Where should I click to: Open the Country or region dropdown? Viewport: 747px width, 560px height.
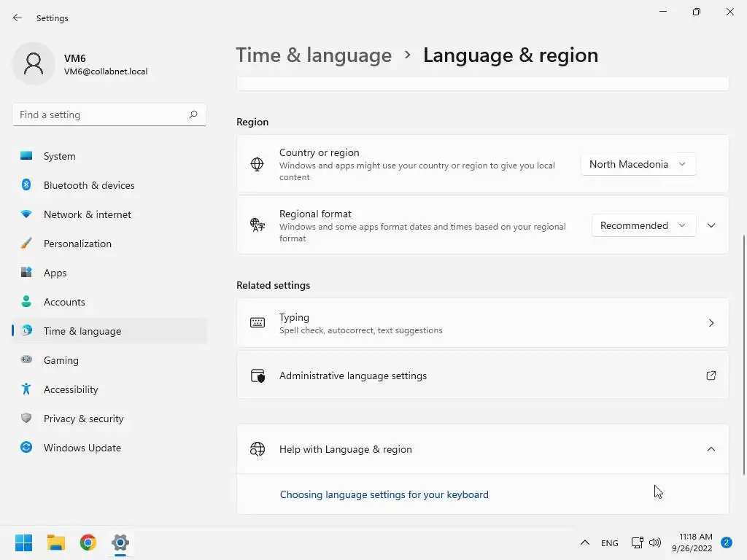click(638, 164)
